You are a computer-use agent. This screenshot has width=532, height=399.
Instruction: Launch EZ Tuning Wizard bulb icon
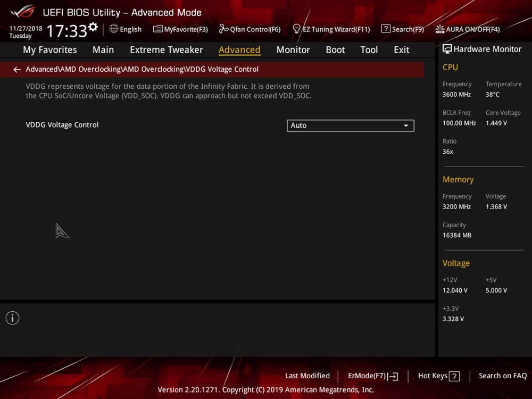coord(296,29)
